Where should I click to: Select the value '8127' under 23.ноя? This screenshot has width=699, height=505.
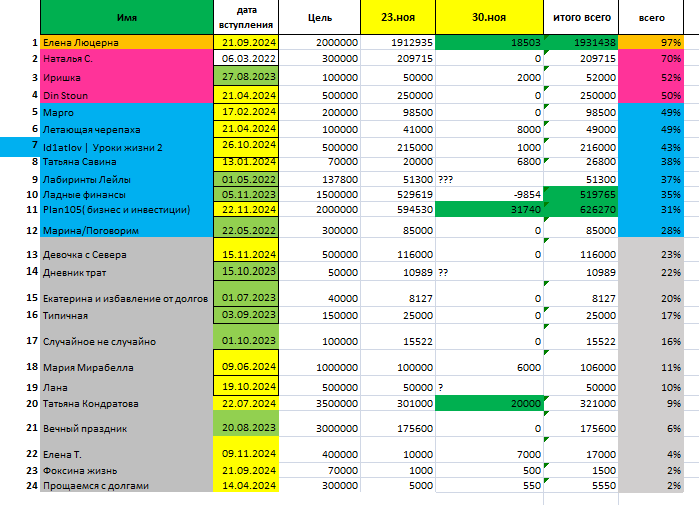tap(398, 294)
